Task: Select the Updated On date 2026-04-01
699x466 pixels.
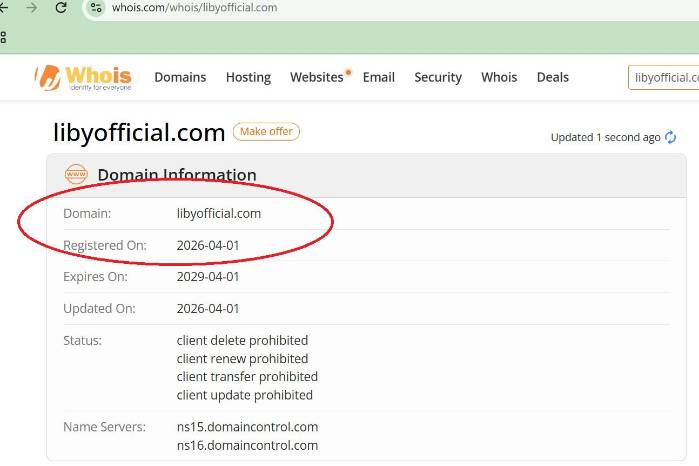Action: [208, 309]
